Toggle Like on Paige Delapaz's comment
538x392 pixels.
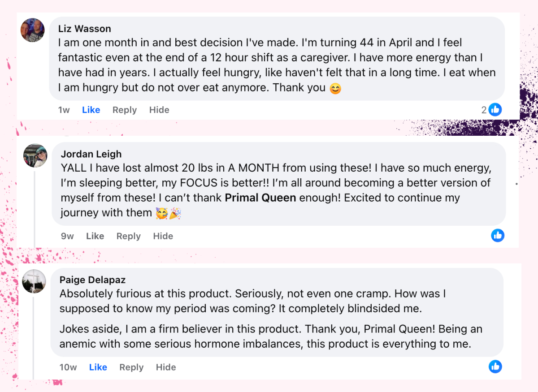pyautogui.click(x=98, y=367)
